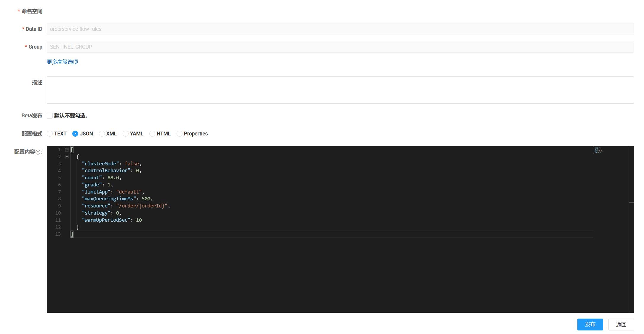Collapse the fold marker on line 1
The height and width of the screenshot is (334, 644).
67,150
